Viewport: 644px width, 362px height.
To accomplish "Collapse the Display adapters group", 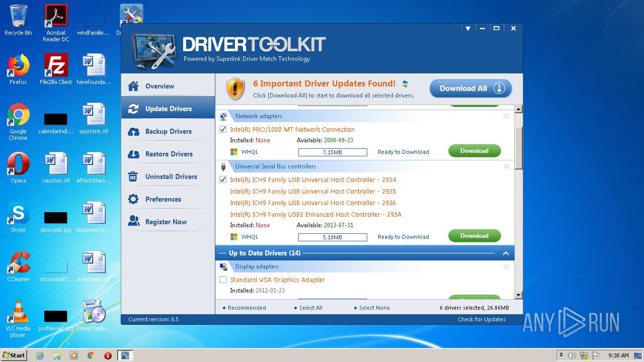I will (x=506, y=266).
